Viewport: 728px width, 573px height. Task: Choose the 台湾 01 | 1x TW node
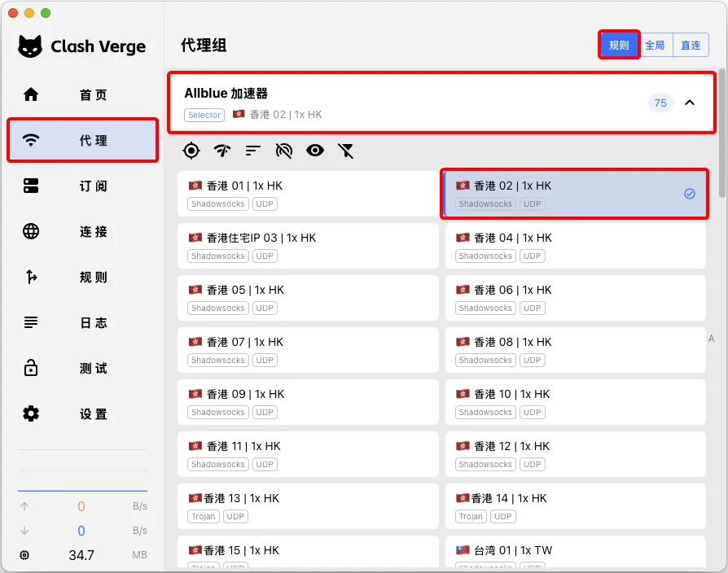point(576,552)
